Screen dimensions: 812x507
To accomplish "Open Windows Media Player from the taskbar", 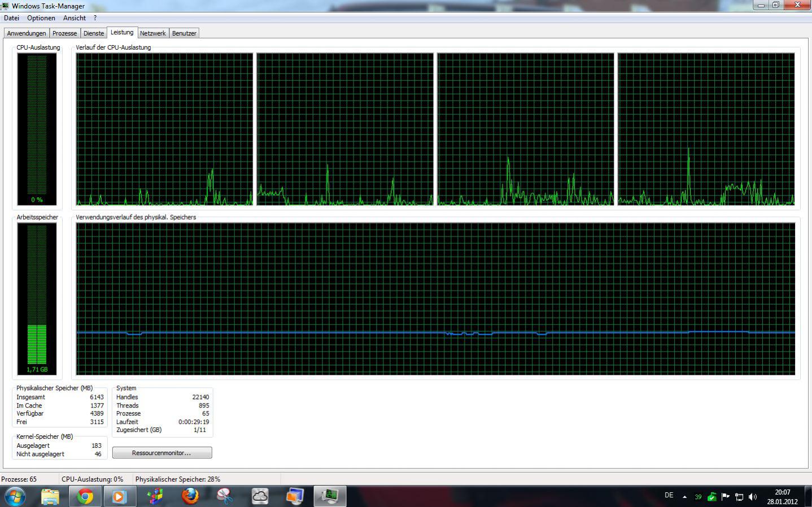I will pos(119,496).
